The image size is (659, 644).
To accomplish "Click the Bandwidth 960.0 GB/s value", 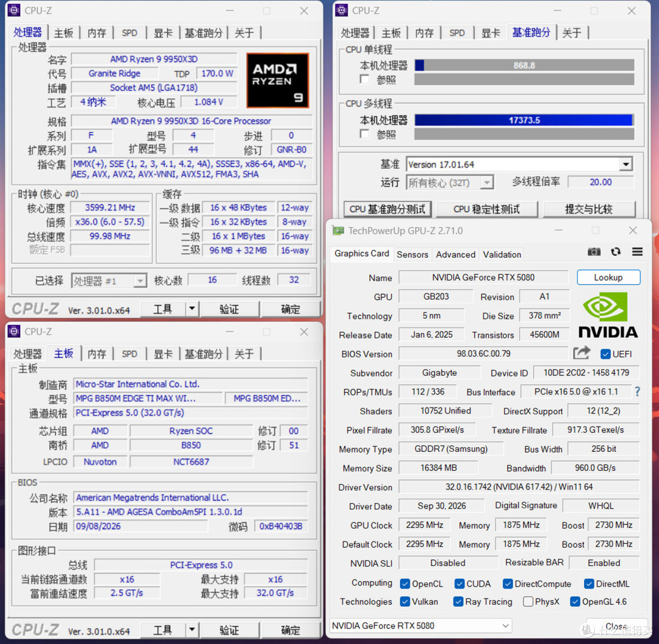I will pos(595,468).
